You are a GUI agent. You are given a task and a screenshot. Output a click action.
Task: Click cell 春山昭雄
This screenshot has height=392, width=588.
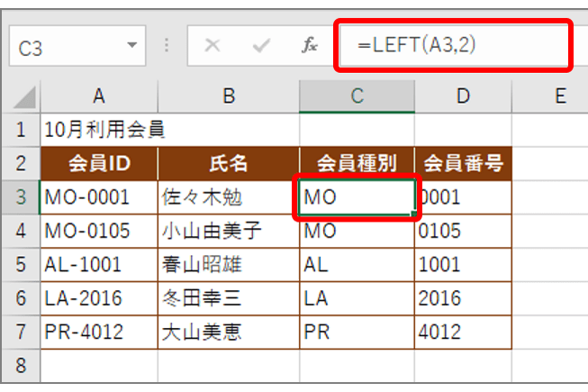[229, 265]
